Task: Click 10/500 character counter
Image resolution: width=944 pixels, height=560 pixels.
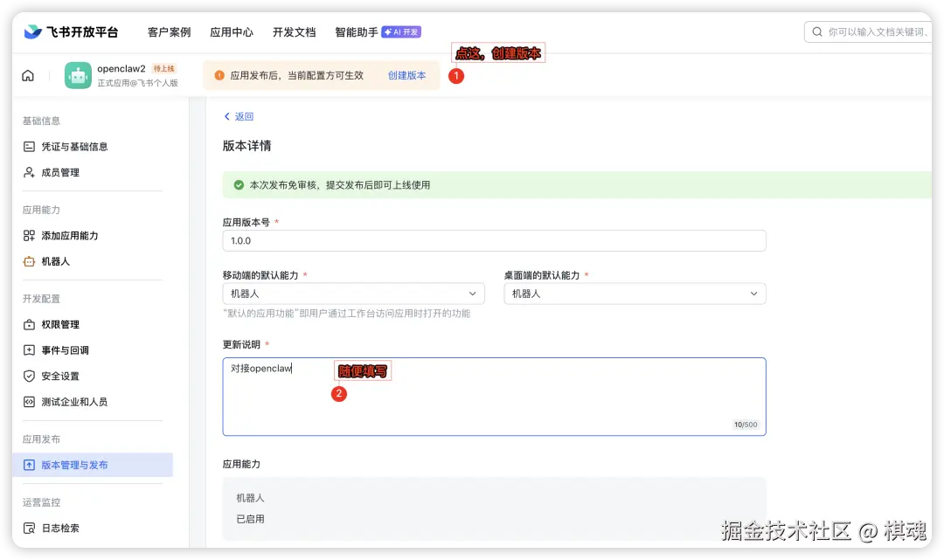Action: (746, 425)
